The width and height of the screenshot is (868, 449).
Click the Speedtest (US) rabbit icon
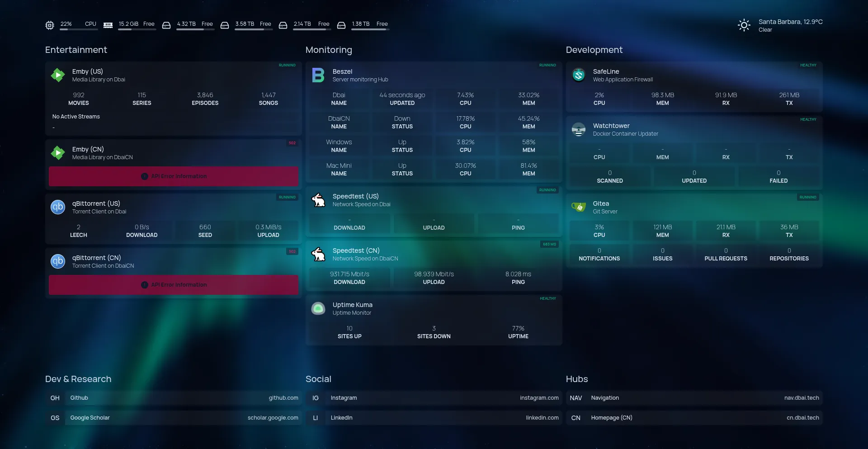[x=318, y=200]
